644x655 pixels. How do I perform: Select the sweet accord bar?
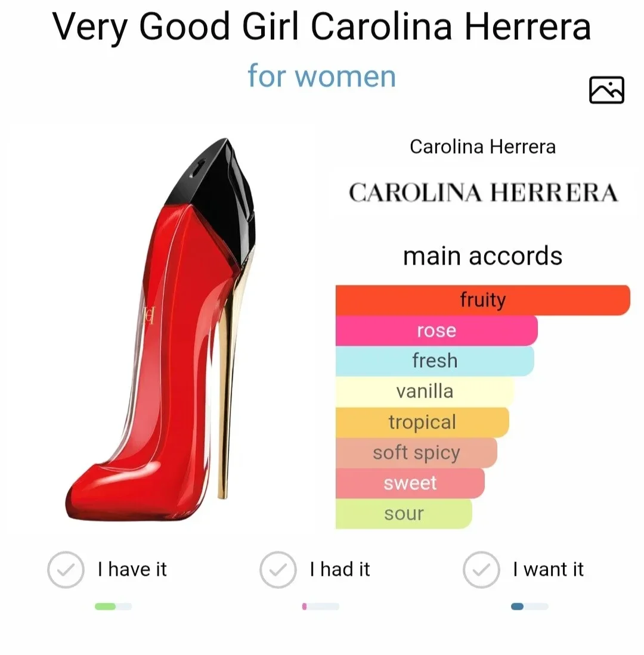pos(410,483)
